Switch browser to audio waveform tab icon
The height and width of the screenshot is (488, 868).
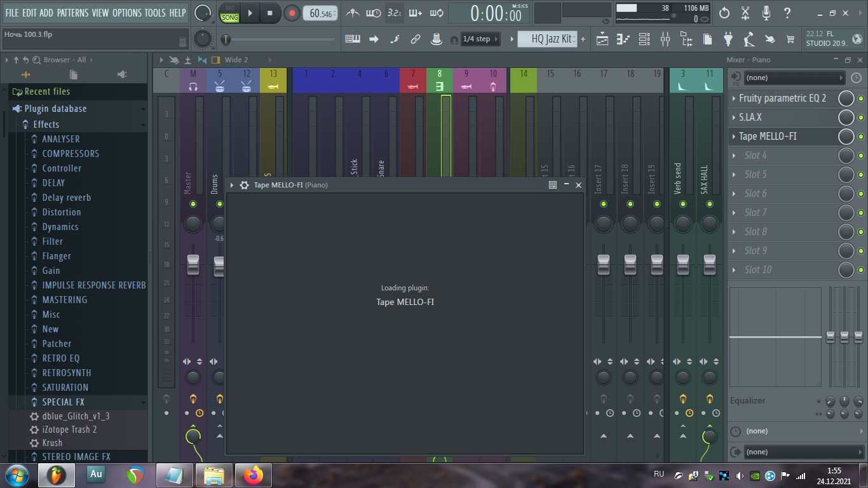point(25,74)
